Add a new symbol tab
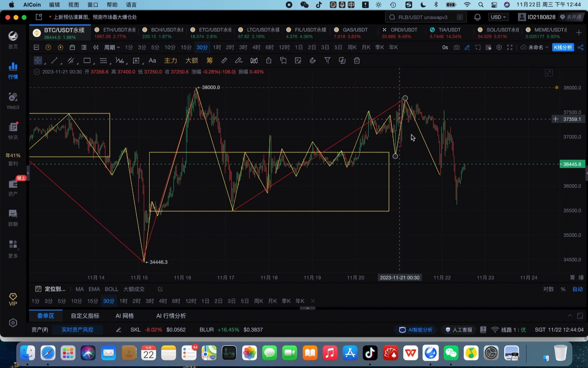The image size is (588, 368). point(578,32)
